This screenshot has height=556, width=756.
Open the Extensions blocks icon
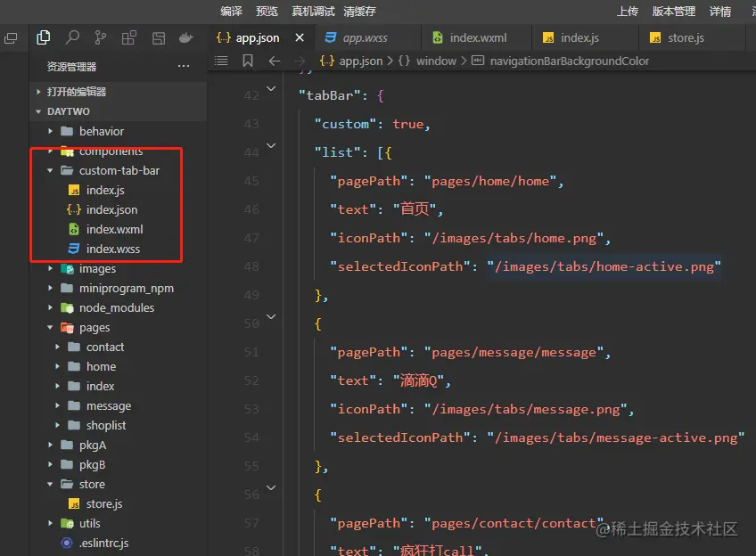pos(128,37)
